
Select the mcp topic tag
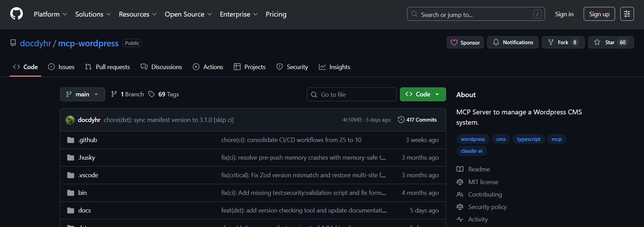click(556, 139)
